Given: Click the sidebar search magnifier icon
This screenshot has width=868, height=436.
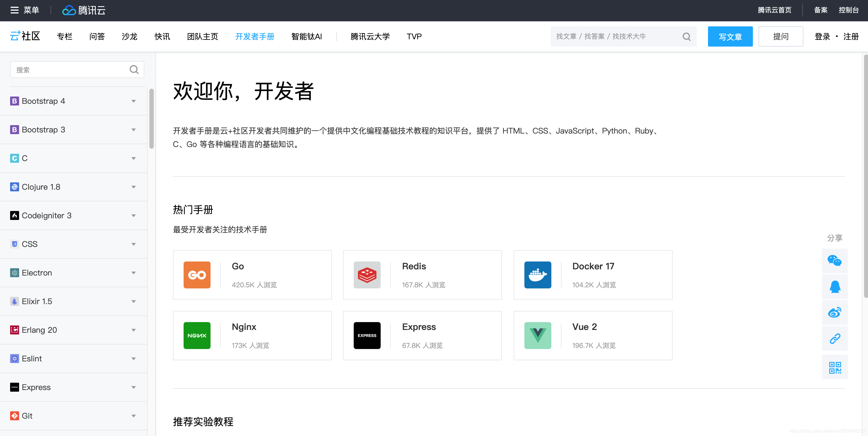Looking at the screenshot, I should [x=134, y=69].
